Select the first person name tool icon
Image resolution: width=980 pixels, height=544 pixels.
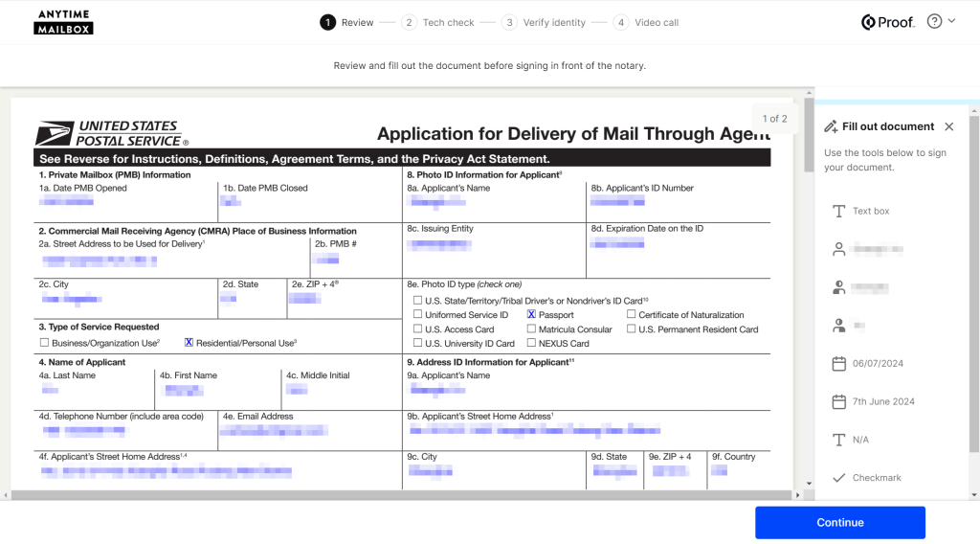(838, 249)
